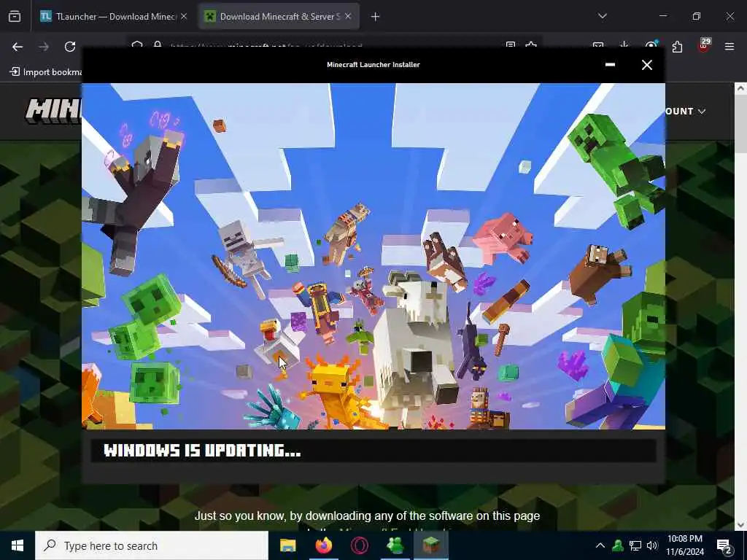Screen dimensions: 747x560
Task: Click the red extension badge showing 29
Action: coord(704,46)
